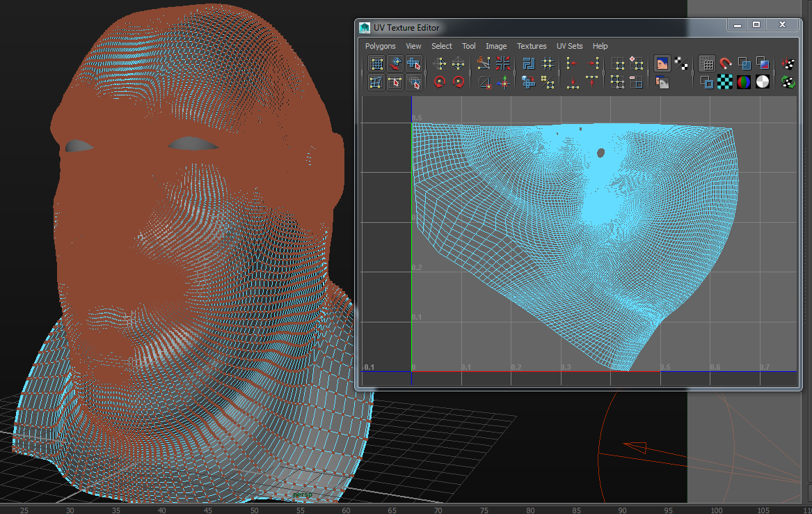Align UVs to minimum V
The height and width of the screenshot is (514, 812).
coord(573,82)
